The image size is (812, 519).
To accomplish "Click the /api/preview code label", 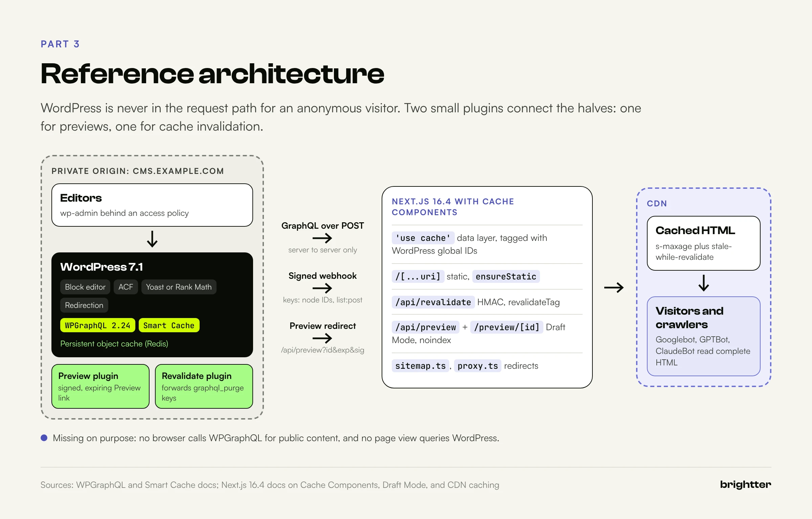I will 426,327.
